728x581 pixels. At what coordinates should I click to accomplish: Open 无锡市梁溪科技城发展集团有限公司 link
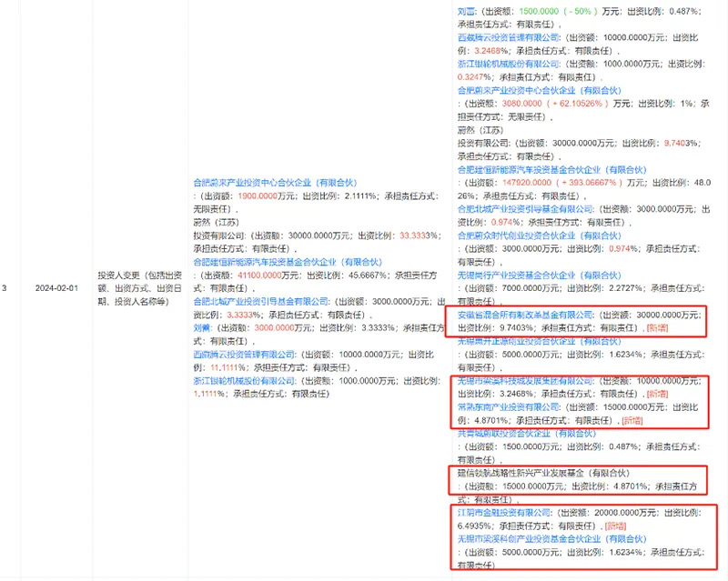(525, 381)
